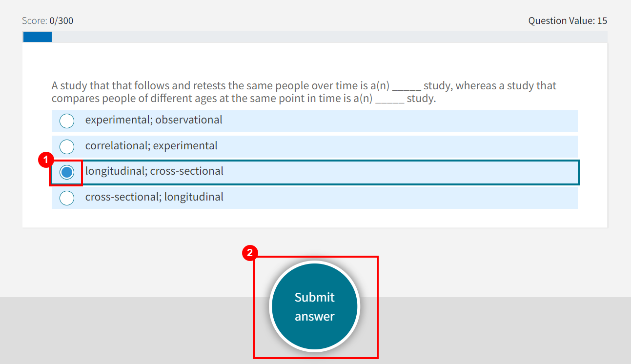
Task: Select the longitudinal; cross-sectional radio button
Action: [66, 172]
